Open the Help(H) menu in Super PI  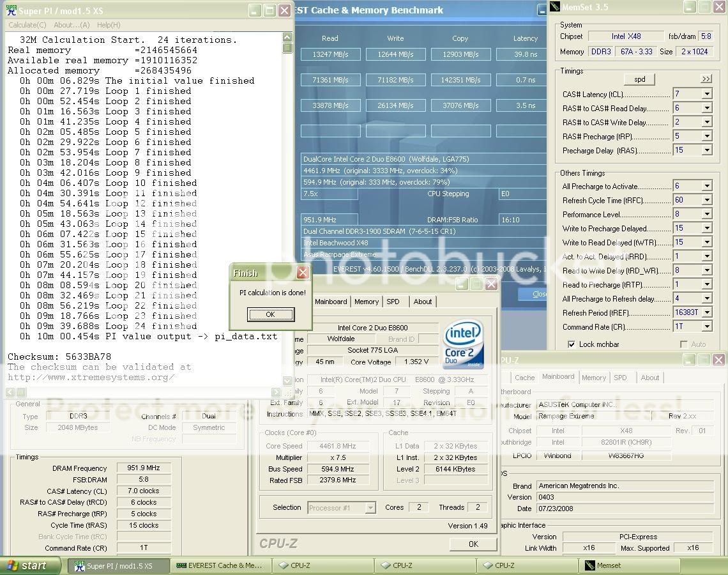coord(109,25)
